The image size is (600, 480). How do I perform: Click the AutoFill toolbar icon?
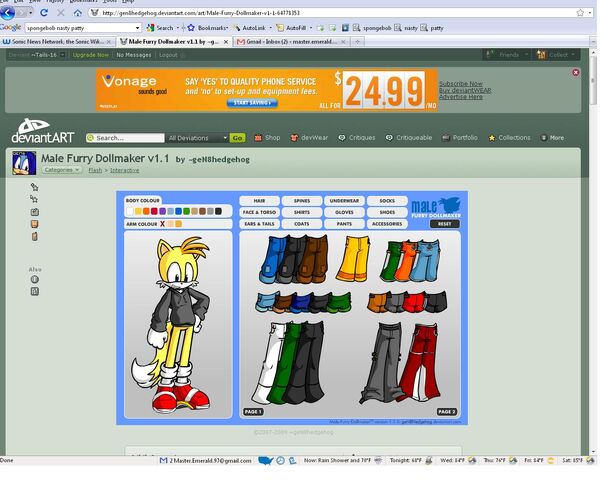point(280,28)
